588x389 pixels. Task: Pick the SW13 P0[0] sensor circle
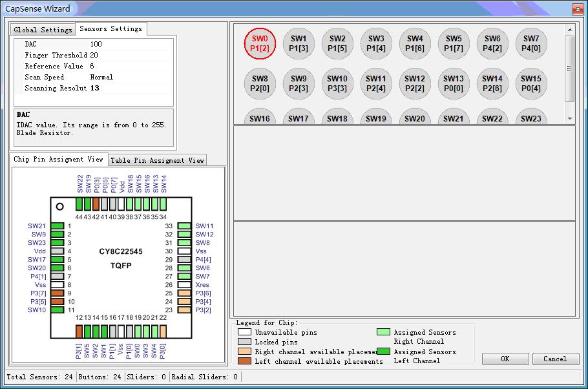point(454,83)
